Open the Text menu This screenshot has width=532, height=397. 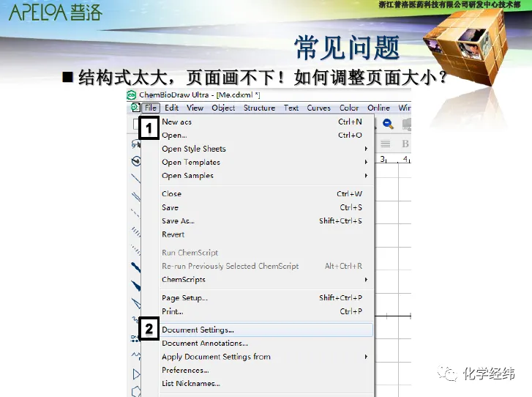tap(291, 108)
